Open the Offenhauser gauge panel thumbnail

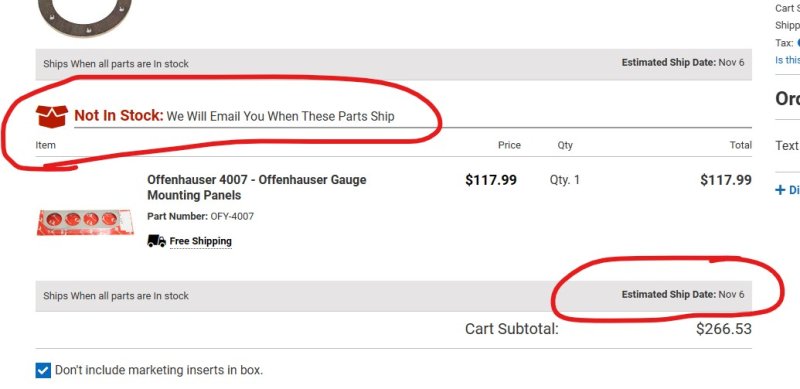point(85,222)
